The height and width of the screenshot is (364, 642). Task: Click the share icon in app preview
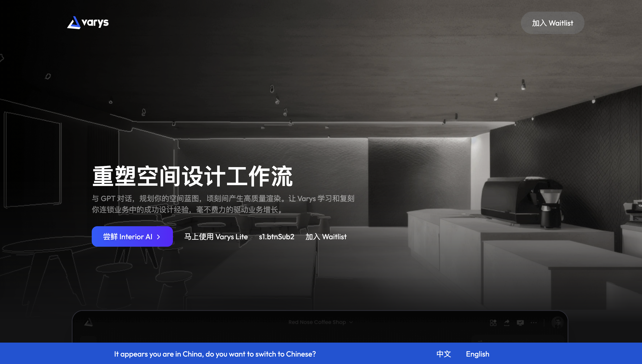click(x=507, y=323)
